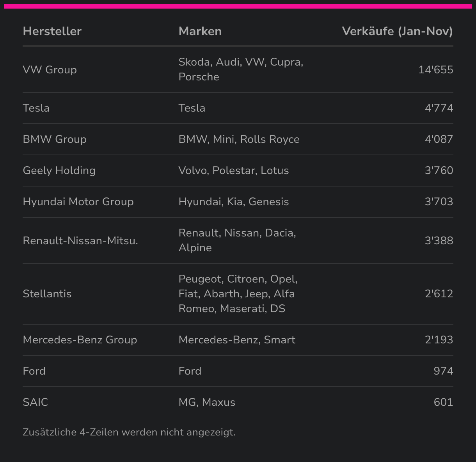The image size is (476, 462).
Task: Select the BMW Group cell
Action: coord(55,139)
